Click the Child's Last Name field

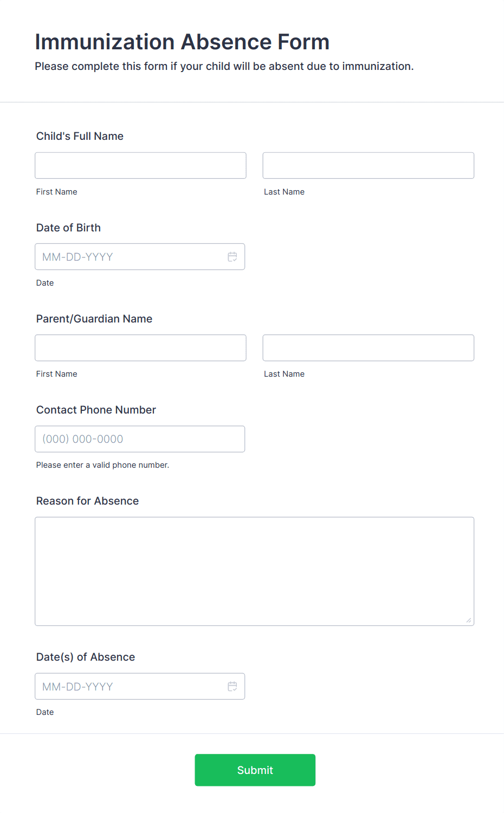click(x=367, y=165)
